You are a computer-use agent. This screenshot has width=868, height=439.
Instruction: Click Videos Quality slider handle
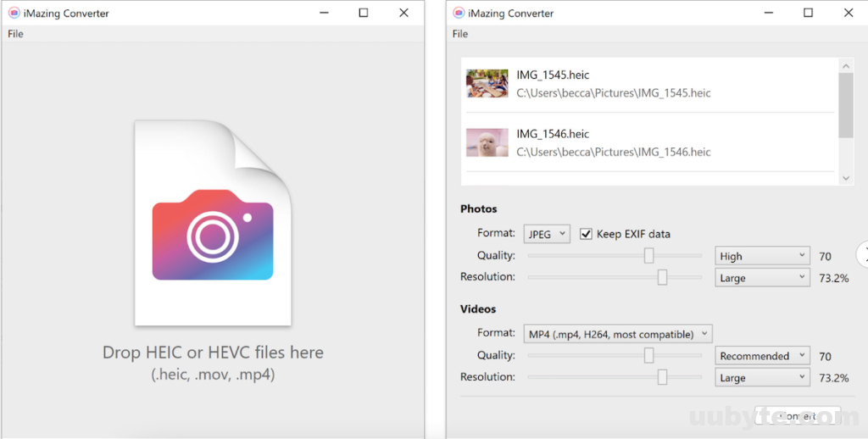[x=648, y=355]
